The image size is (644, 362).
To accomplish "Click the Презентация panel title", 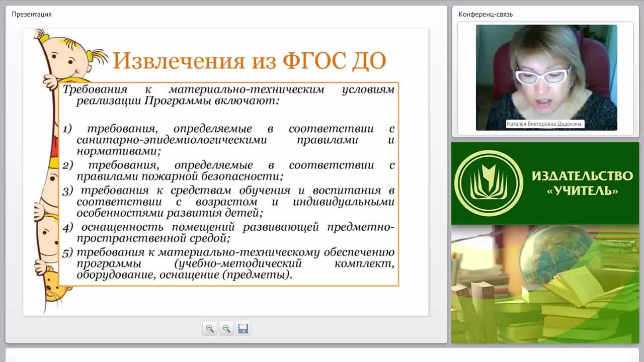I will click(32, 14).
